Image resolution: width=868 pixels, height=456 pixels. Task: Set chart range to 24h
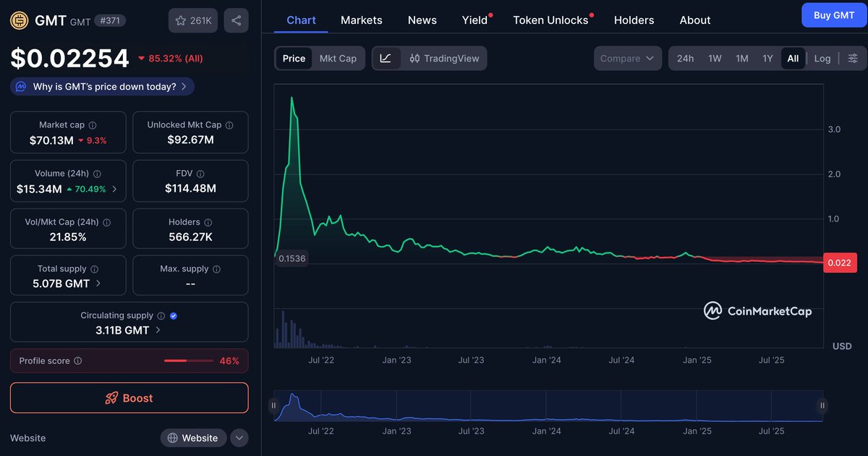tap(686, 59)
